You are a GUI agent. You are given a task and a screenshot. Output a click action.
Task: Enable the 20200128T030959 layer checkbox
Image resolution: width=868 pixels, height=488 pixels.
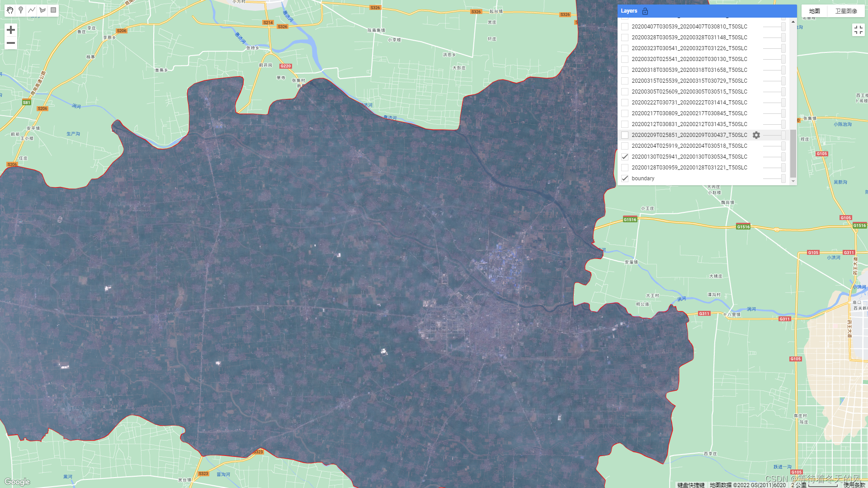[x=625, y=168]
